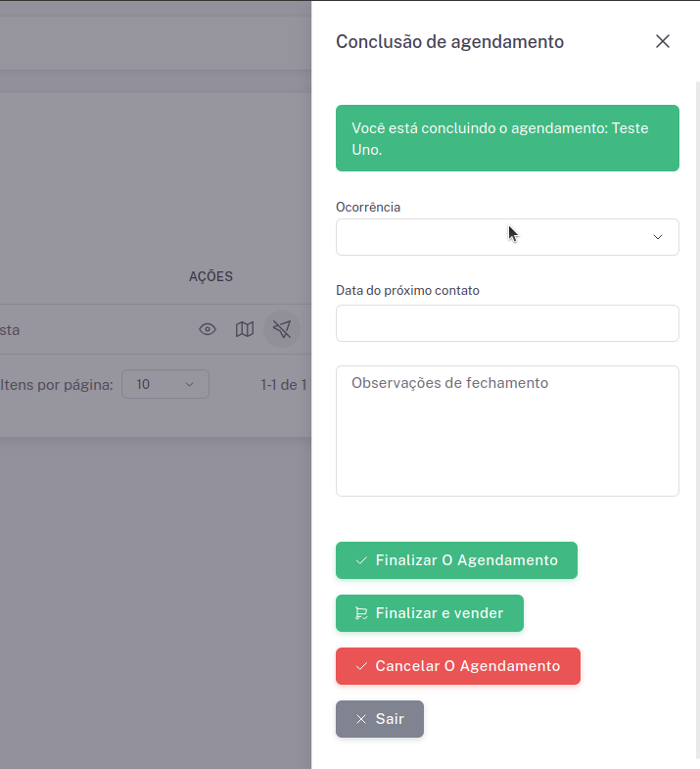Click the X icon on the Sair button

(361, 719)
